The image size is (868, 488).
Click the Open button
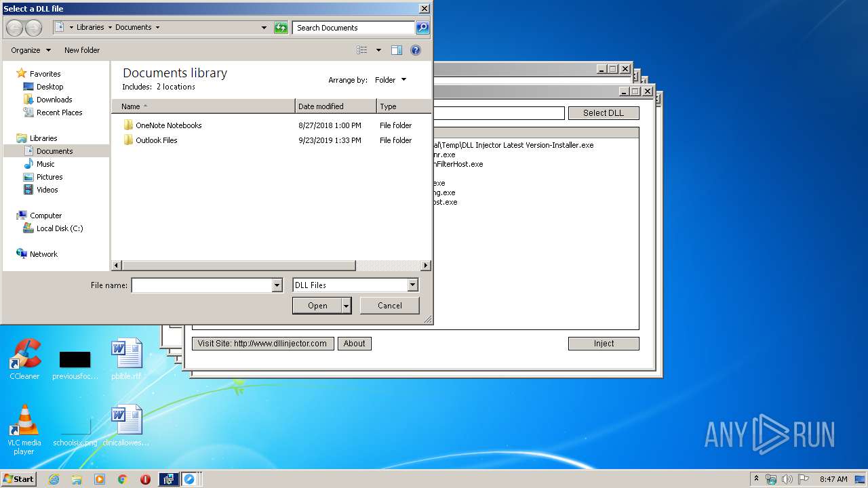[x=317, y=306]
